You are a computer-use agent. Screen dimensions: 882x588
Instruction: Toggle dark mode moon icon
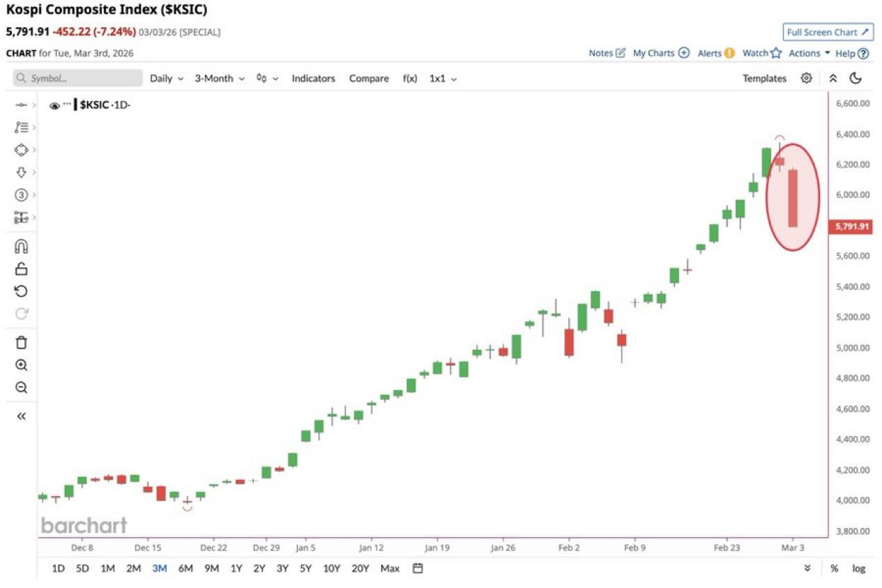(x=856, y=78)
